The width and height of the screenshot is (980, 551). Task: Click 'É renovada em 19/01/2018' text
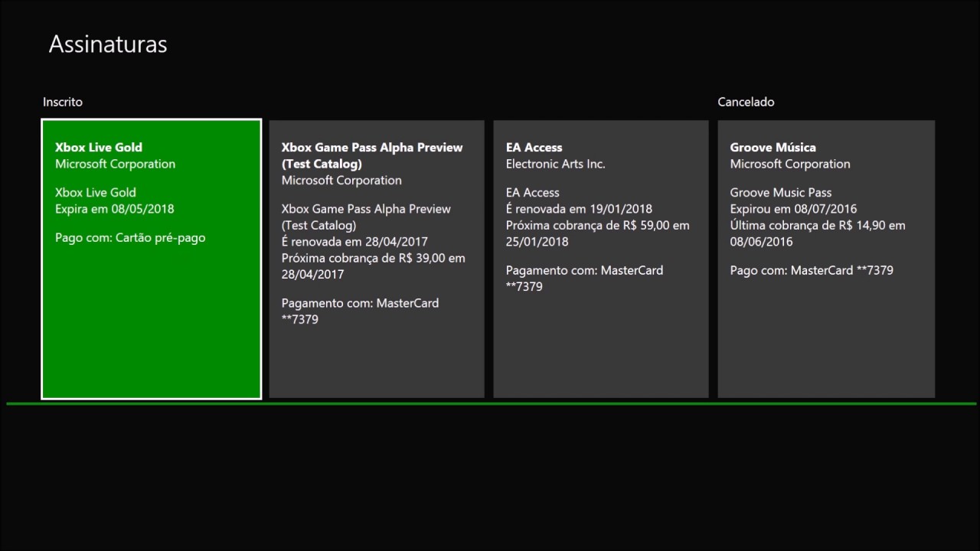(579, 209)
